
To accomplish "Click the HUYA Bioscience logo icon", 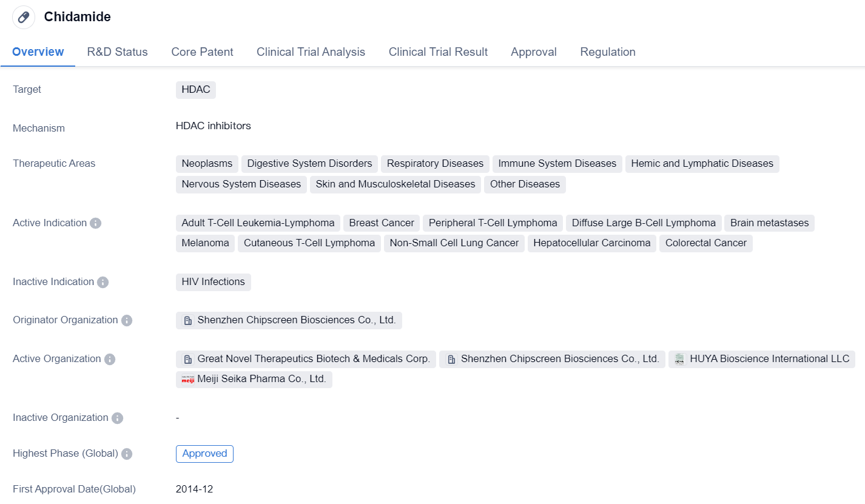I will click(x=680, y=359).
